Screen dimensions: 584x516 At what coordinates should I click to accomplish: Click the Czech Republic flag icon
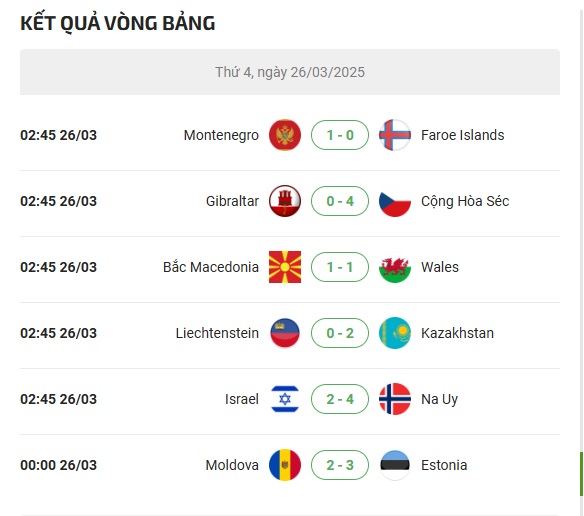tap(395, 201)
